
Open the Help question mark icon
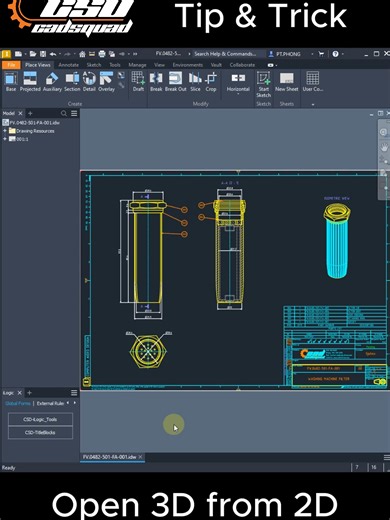click(335, 54)
